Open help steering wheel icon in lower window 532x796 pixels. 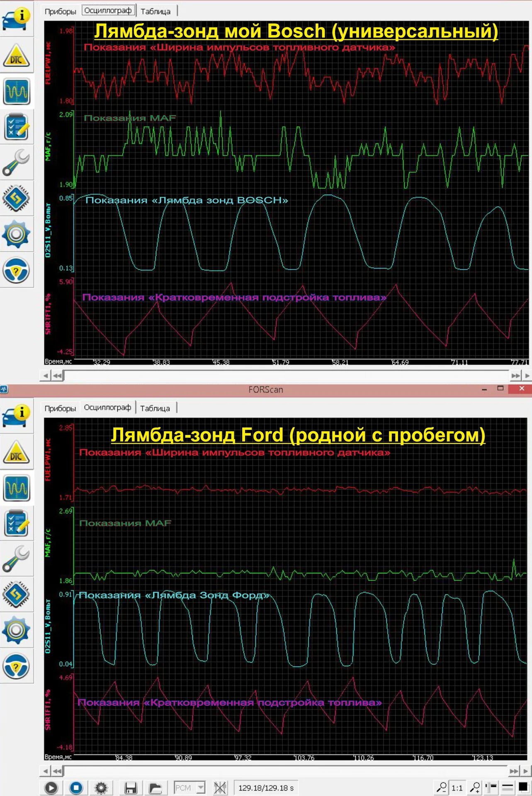pos(17,666)
